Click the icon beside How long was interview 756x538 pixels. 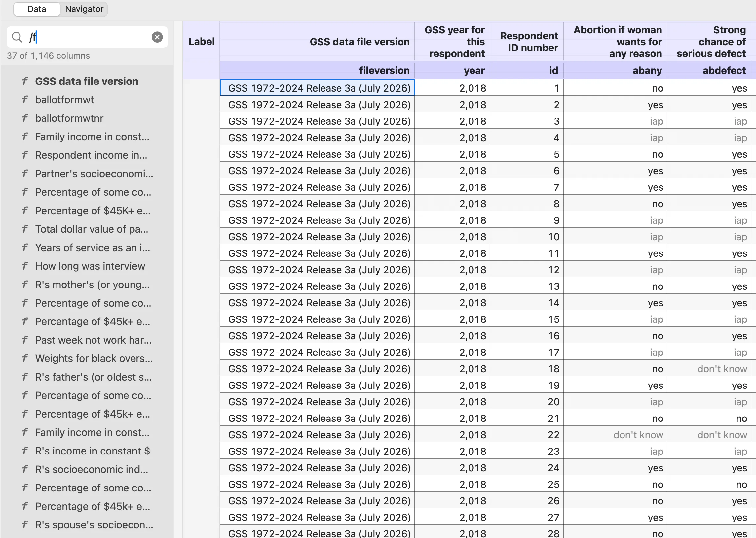[25, 266]
